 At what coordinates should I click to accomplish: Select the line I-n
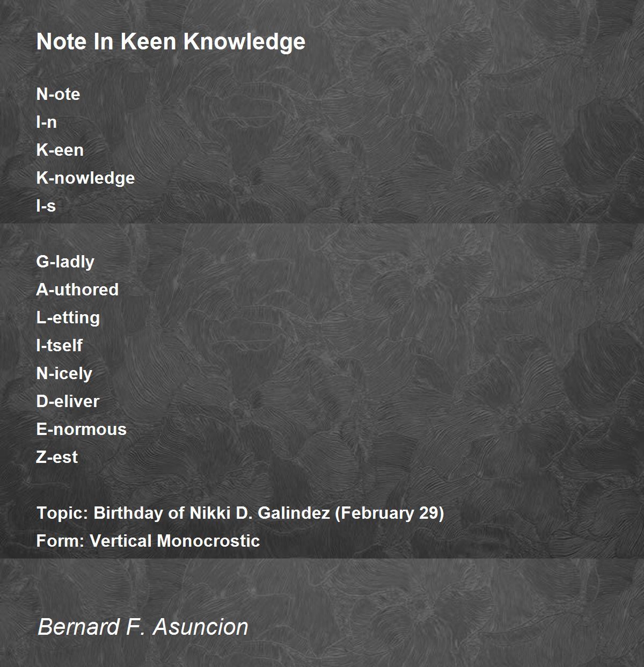pyautogui.click(x=46, y=122)
